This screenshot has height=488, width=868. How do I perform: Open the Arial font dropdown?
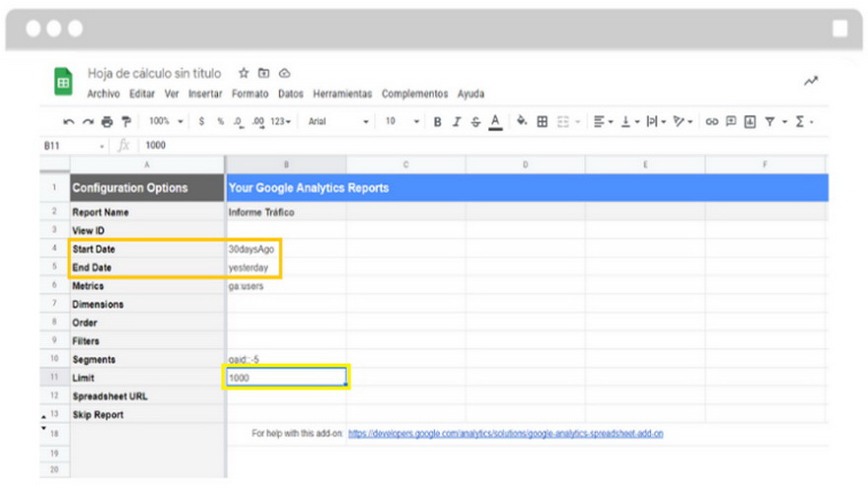(338, 121)
